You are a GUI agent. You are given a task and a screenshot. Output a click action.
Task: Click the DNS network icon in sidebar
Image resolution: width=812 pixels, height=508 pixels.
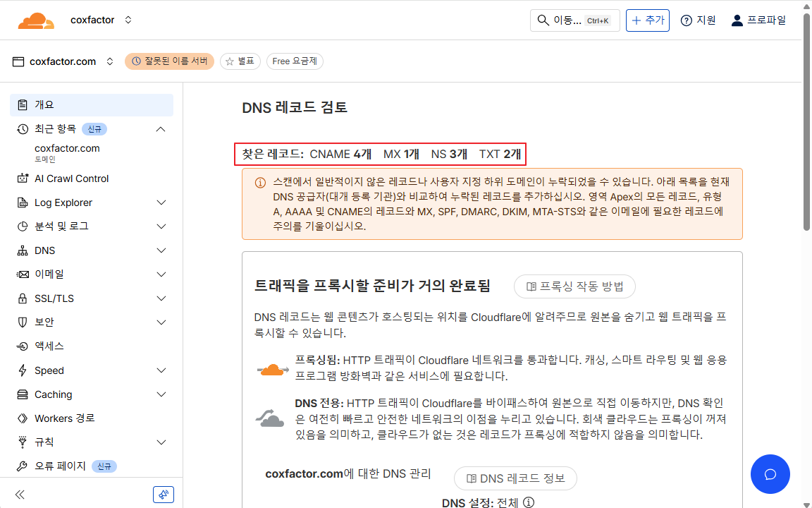(23, 251)
